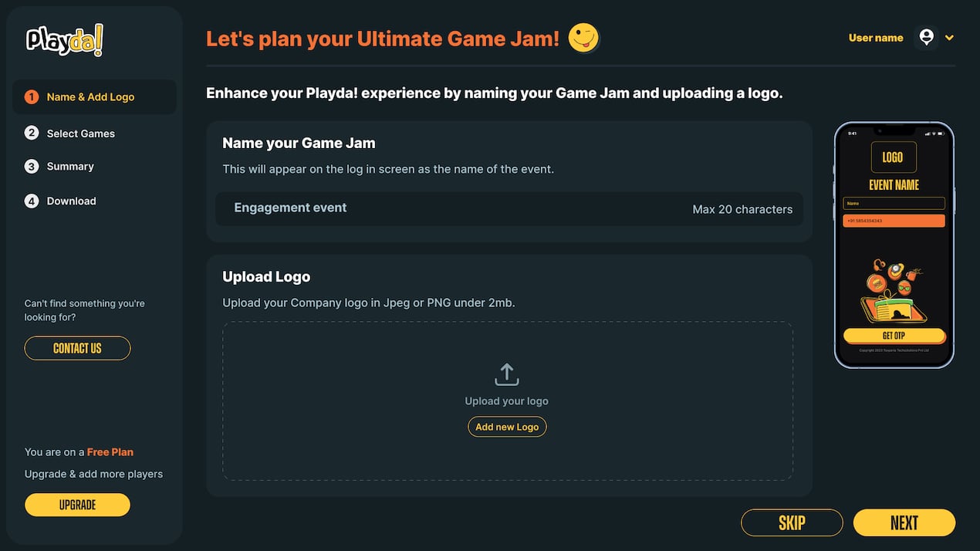980x551 pixels.
Task: Click the winking emoji in the header
Action: tap(583, 38)
